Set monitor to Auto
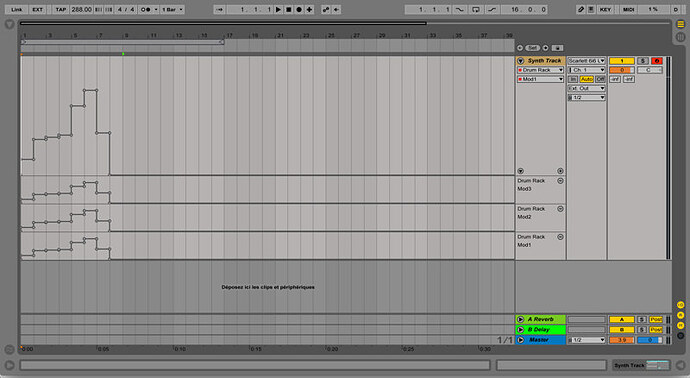 587,79
